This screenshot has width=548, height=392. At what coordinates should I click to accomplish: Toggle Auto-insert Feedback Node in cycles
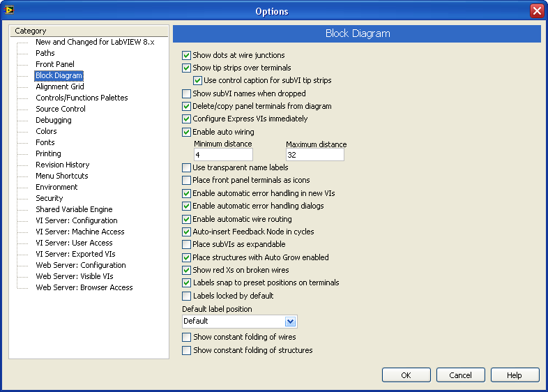pos(187,232)
